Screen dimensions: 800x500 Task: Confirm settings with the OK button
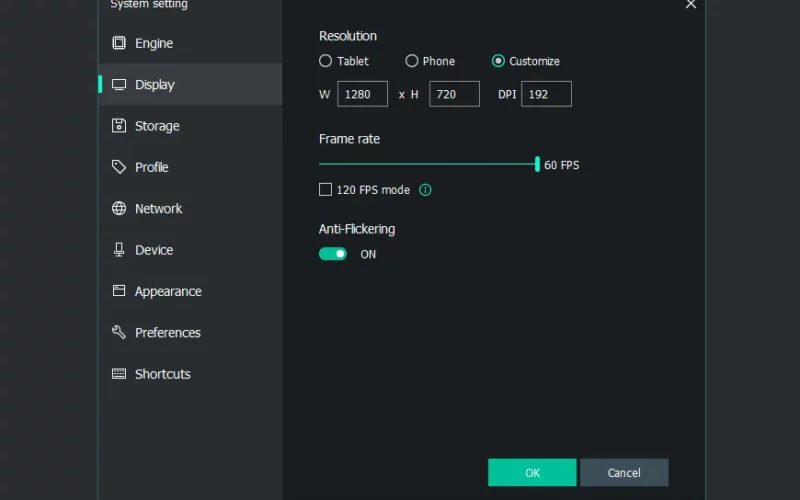click(532, 472)
